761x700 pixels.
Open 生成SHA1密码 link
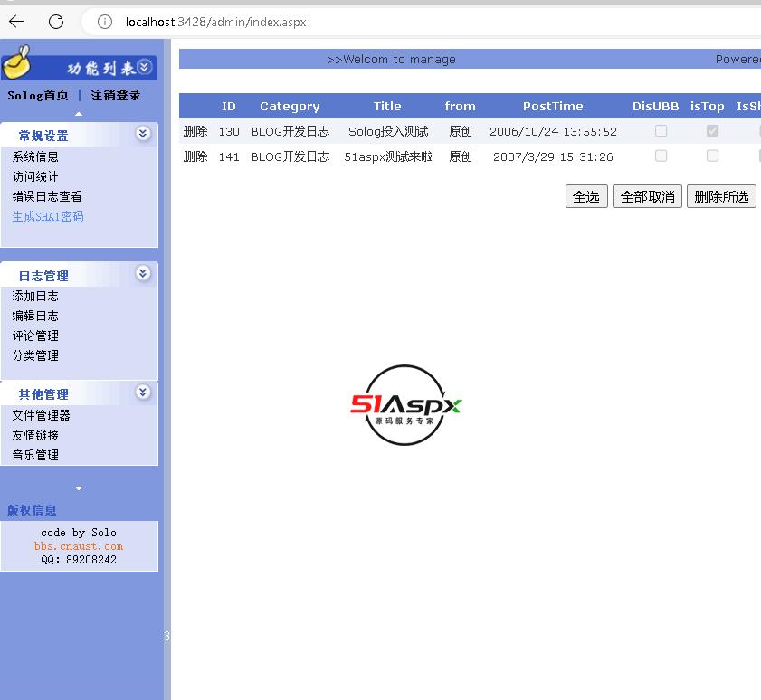[x=48, y=216]
